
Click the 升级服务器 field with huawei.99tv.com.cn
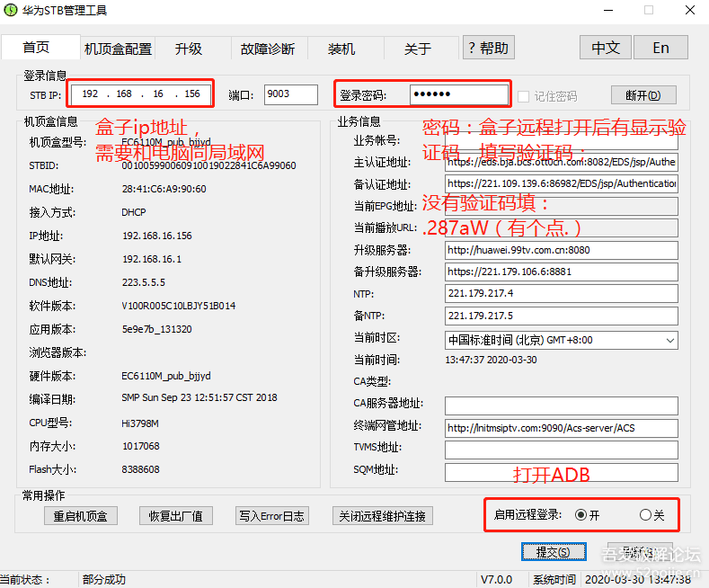coord(561,250)
